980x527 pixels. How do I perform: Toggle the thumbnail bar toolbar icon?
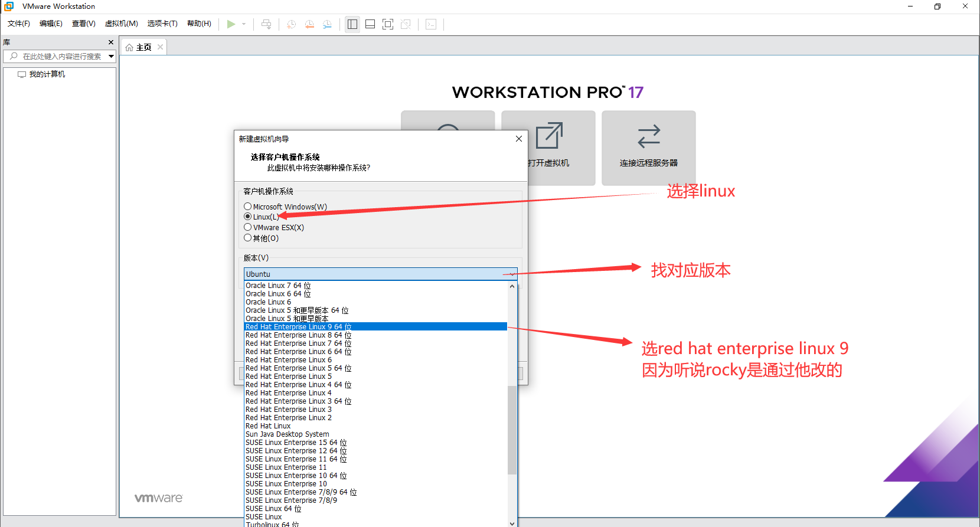click(370, 24)
